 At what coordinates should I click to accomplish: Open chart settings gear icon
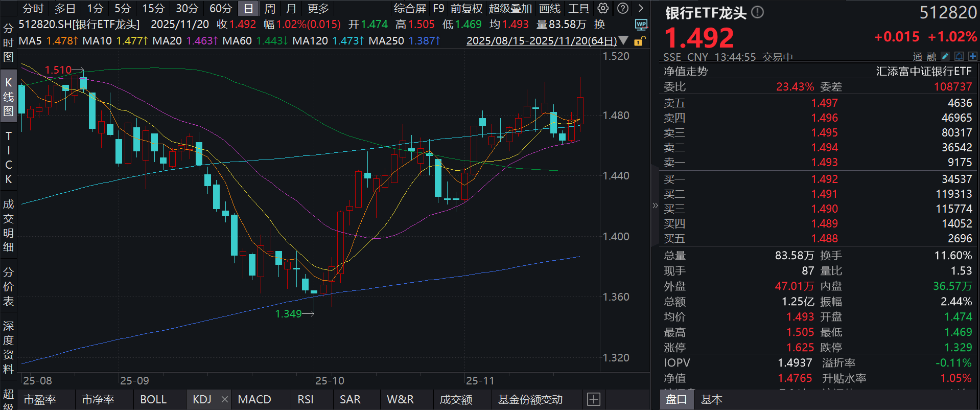click(x=603, y=8)
